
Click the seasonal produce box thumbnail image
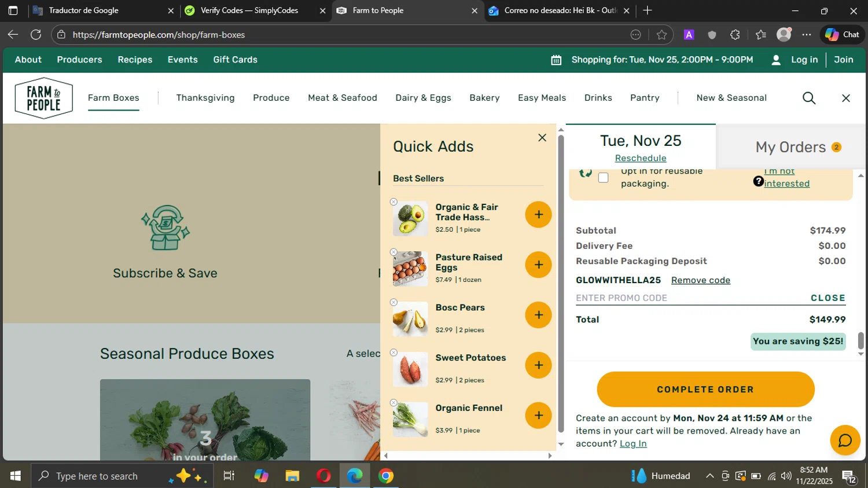[205, 420]
